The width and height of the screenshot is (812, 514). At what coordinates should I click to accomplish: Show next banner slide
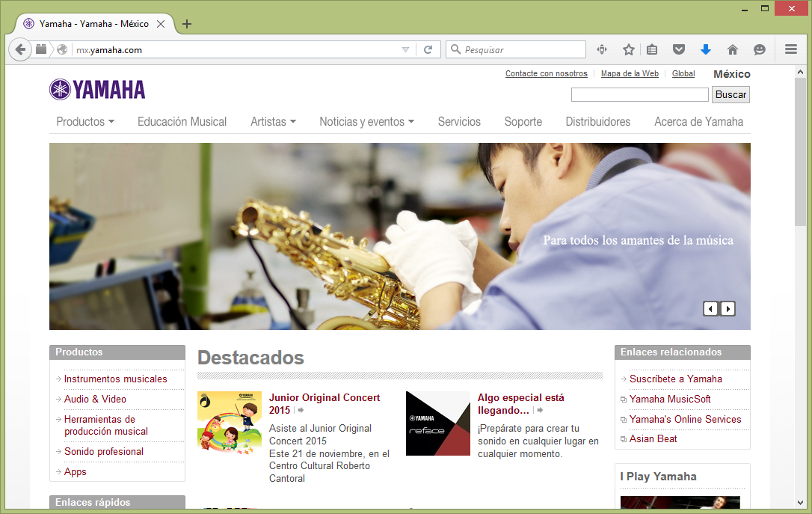tap(728, 308)
